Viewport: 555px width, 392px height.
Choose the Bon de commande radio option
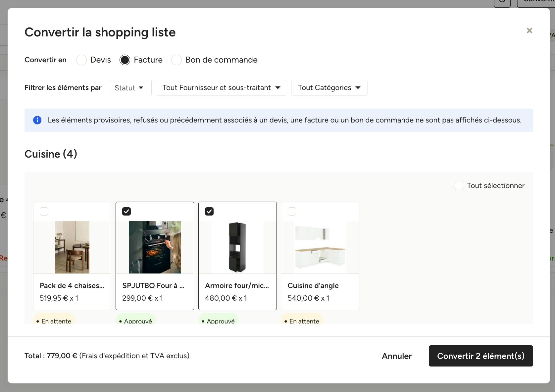click(x=177, y=60)
